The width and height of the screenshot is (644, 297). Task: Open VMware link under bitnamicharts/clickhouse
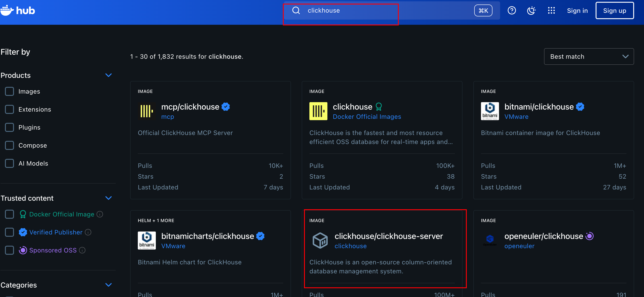click(x=173, y=246)
